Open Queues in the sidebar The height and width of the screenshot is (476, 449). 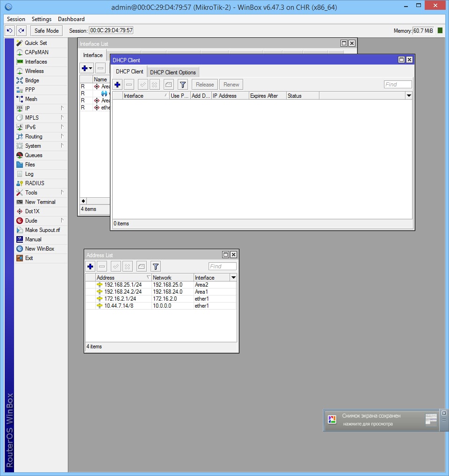(41, 155)
